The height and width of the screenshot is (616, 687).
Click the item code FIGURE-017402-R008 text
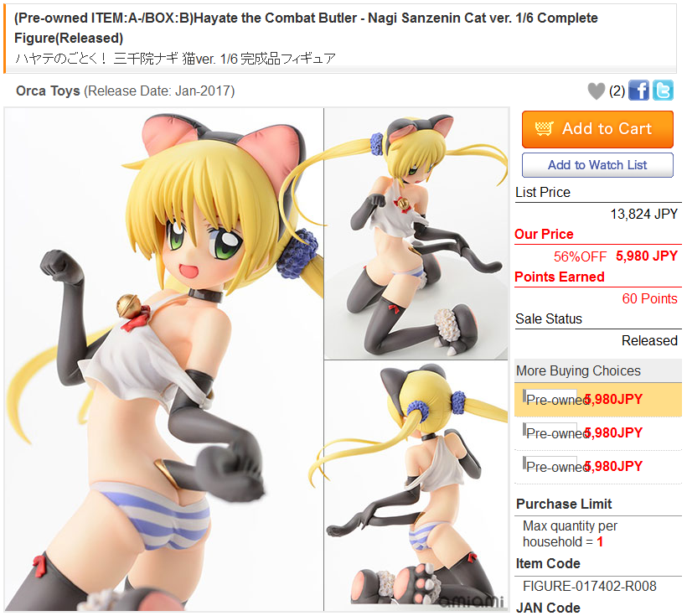589,586
